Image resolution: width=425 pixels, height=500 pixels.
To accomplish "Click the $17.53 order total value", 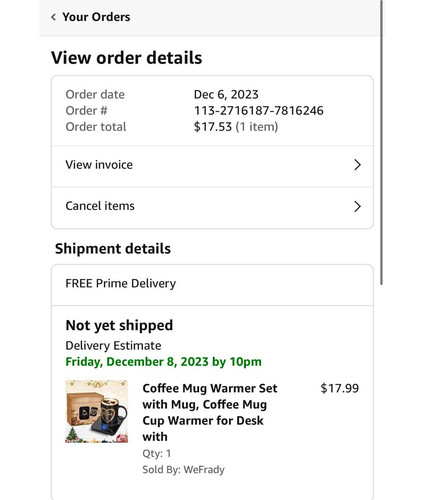I will (213, 127).
